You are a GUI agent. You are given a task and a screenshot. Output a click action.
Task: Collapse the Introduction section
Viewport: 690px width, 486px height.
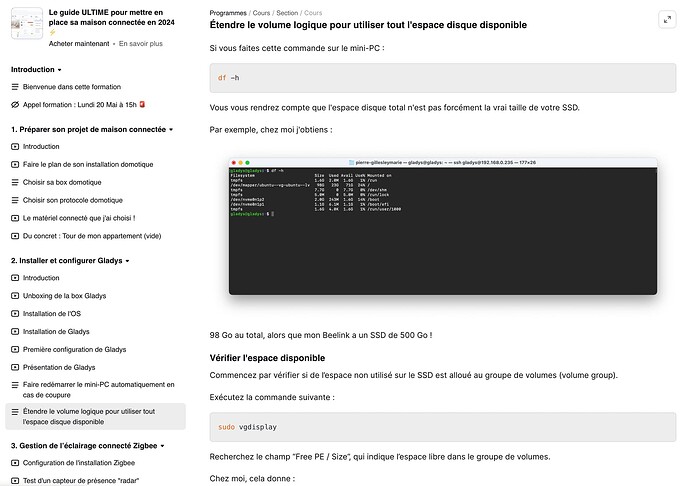(36, 70)
